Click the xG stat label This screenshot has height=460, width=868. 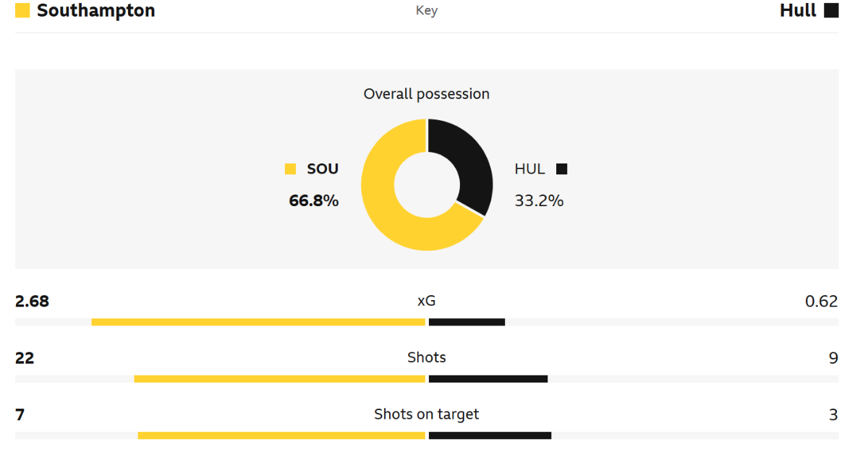point(427,301)
